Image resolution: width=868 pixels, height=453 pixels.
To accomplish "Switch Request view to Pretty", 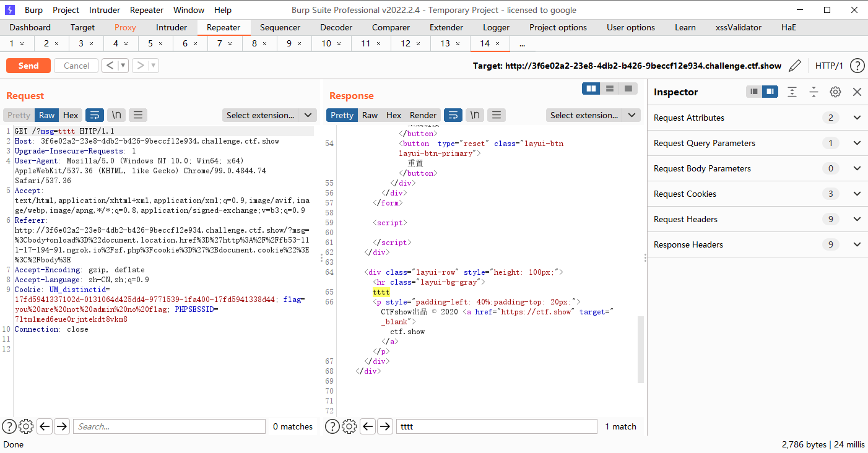I will tap(19, 115).
